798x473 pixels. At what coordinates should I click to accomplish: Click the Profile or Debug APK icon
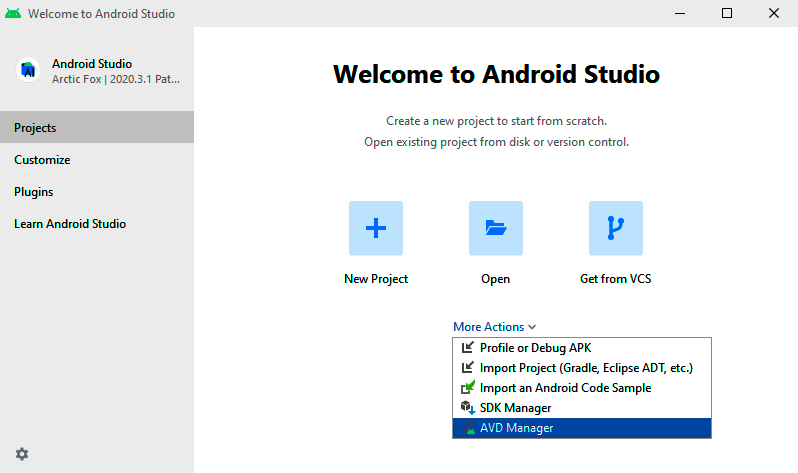[467, 348]
